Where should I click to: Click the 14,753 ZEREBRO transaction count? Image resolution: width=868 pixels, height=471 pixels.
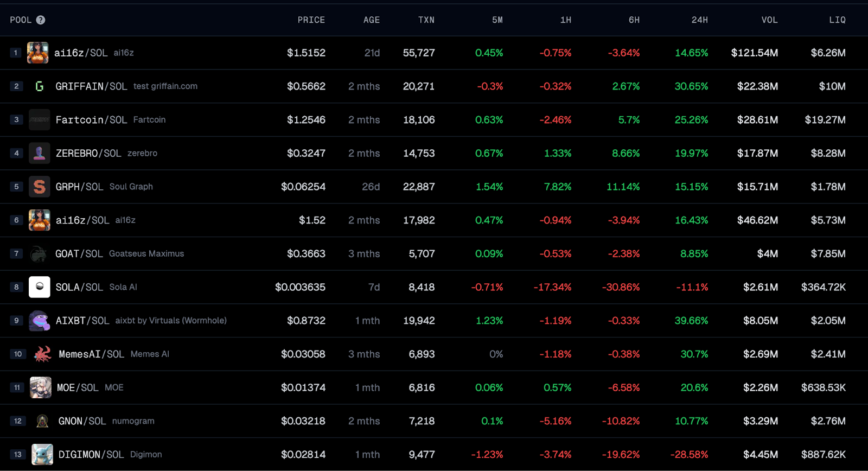(419, 153)
